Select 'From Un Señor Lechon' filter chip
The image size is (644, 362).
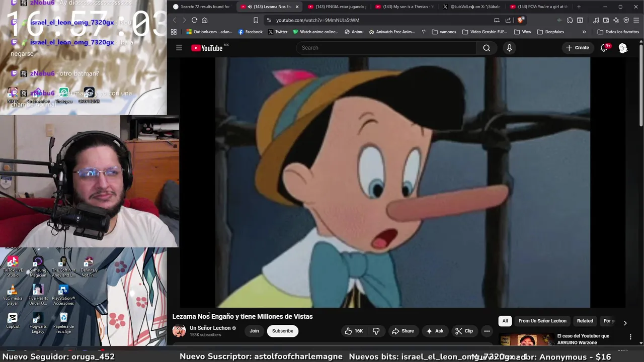coord(542,321)
